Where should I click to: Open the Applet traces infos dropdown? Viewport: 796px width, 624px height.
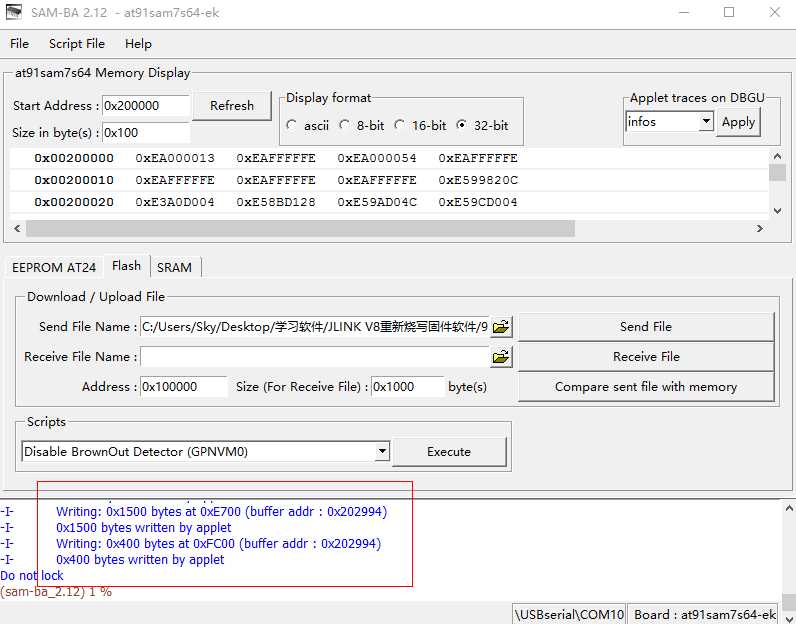point(706,122)
